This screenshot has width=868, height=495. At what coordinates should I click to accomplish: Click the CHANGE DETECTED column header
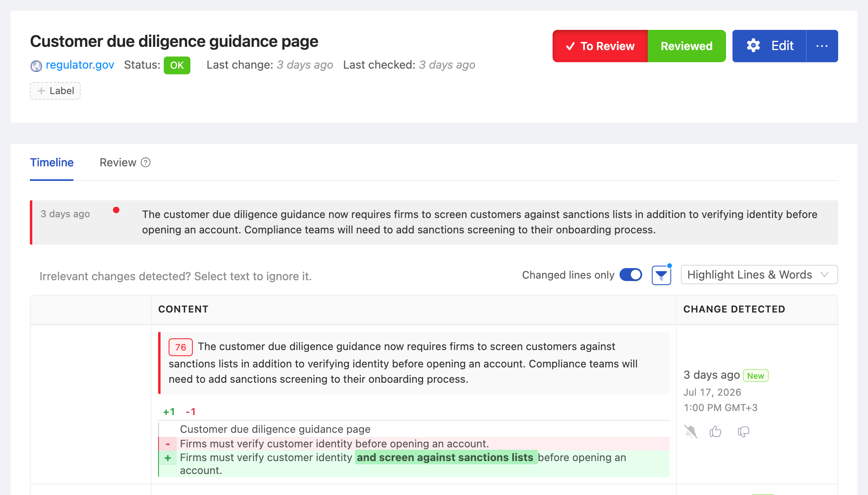[x=734, y=309]
